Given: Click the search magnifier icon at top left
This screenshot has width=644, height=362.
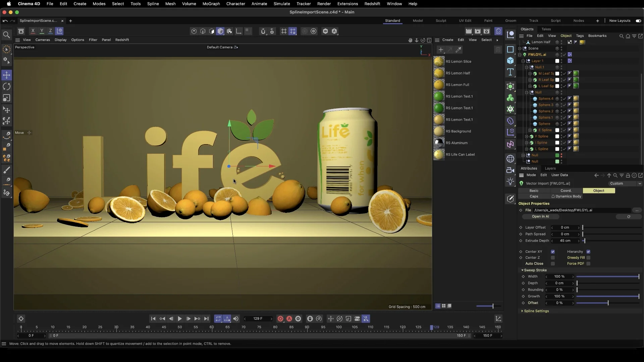Looking at the screenshot, I should tap(6, 35).
